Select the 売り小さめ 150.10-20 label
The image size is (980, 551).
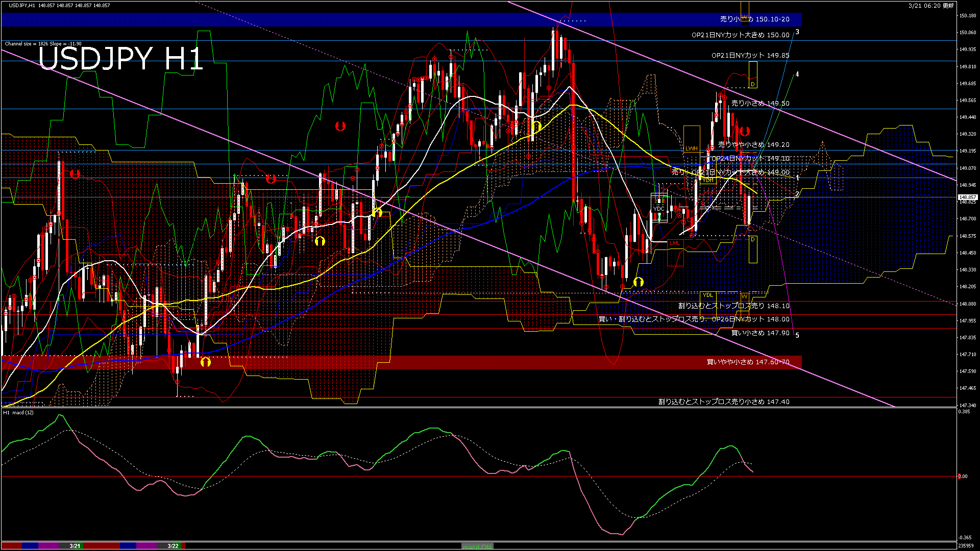(x=755, y=19)
